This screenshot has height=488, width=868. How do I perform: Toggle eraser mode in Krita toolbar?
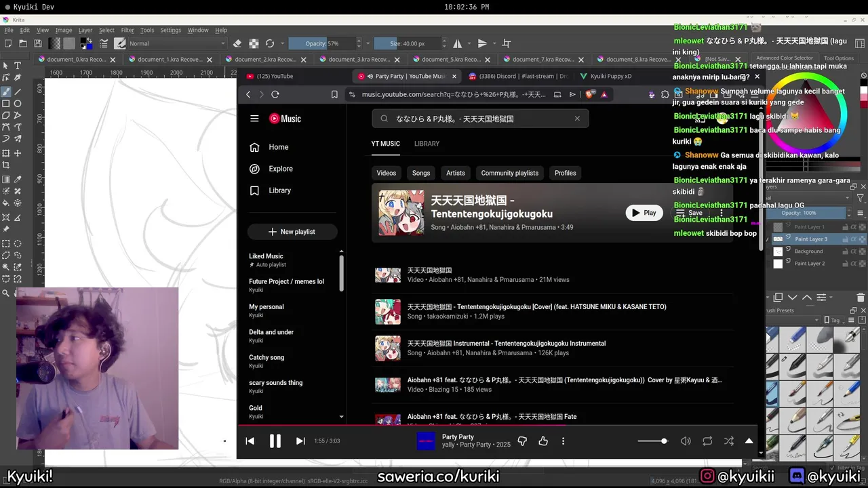pyautogui.click(x=237, y=43)
